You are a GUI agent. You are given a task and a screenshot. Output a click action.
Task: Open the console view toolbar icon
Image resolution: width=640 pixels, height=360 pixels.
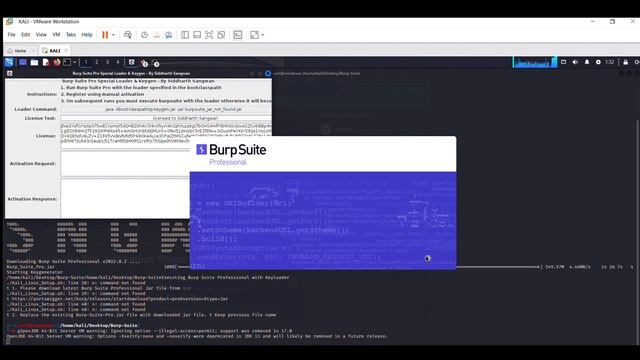(238, 35)
